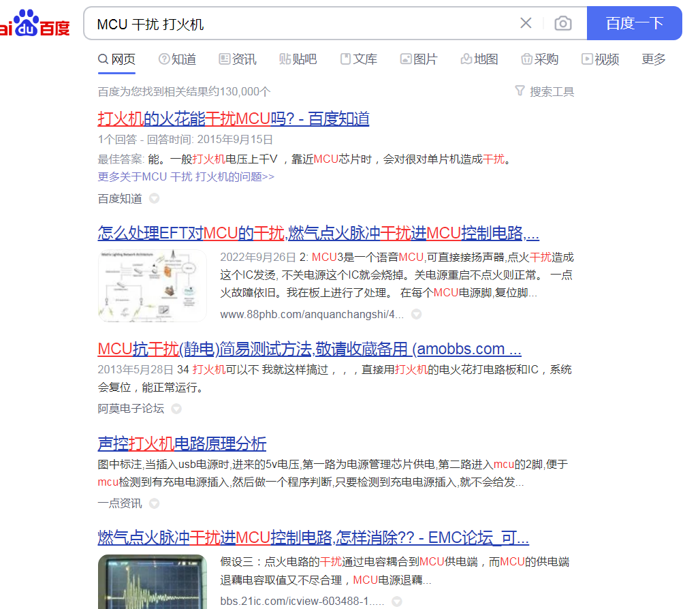Switch to the 知道 tab
This screenshot has width=700, height=609.
click(177, 59)
